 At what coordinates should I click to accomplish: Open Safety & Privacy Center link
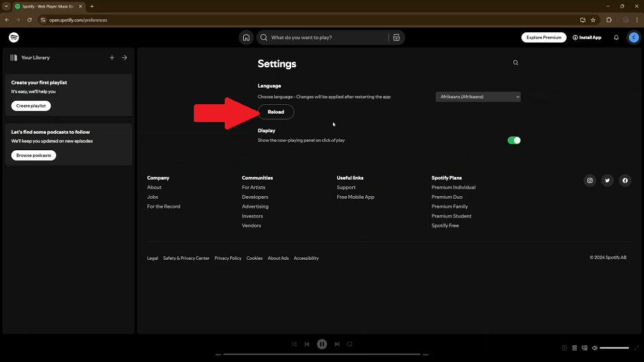coord(186,258)
